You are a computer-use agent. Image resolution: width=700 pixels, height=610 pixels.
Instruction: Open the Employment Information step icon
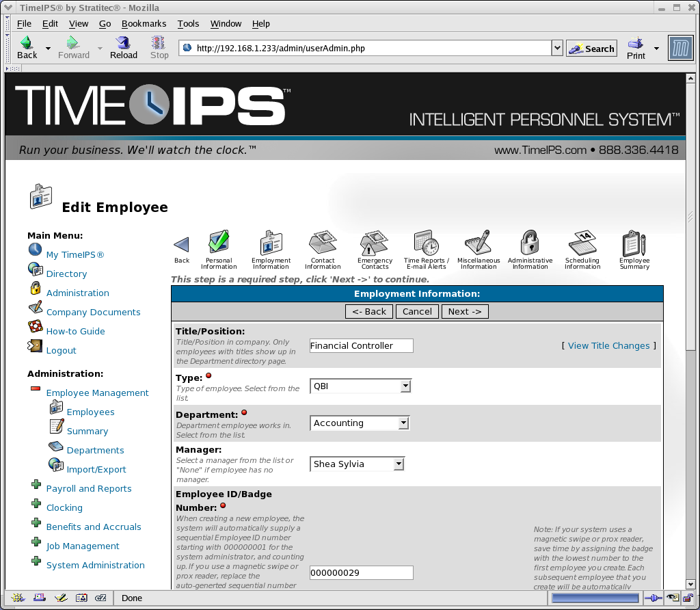(x=271, y=241)
